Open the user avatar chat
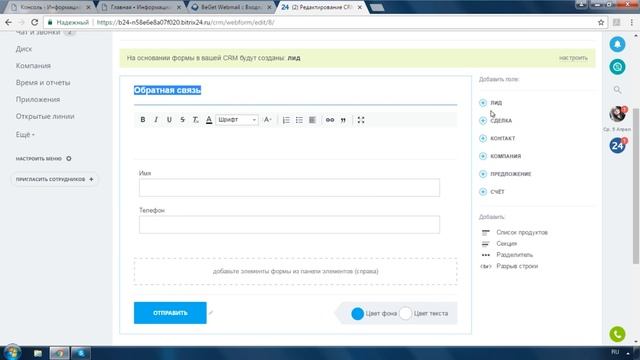This screenshot has height=360, width=640. pos(617,114)
